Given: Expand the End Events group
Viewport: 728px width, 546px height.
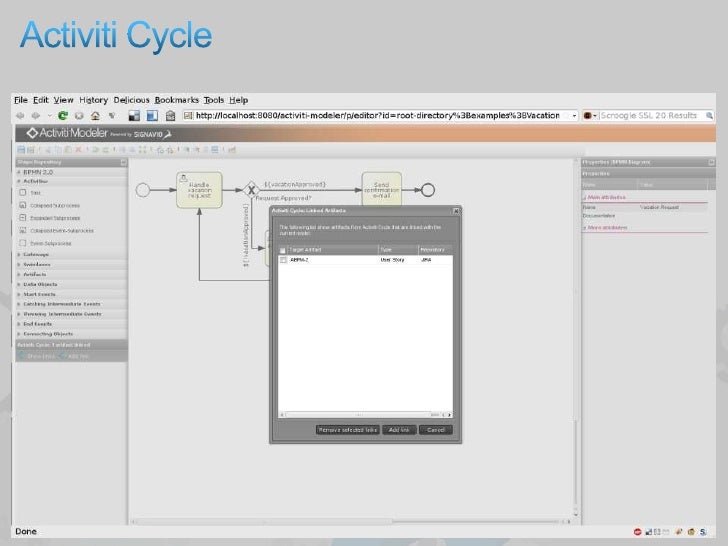Looking at the screenshot, I should pyautogui.click(x=19, y=324).
